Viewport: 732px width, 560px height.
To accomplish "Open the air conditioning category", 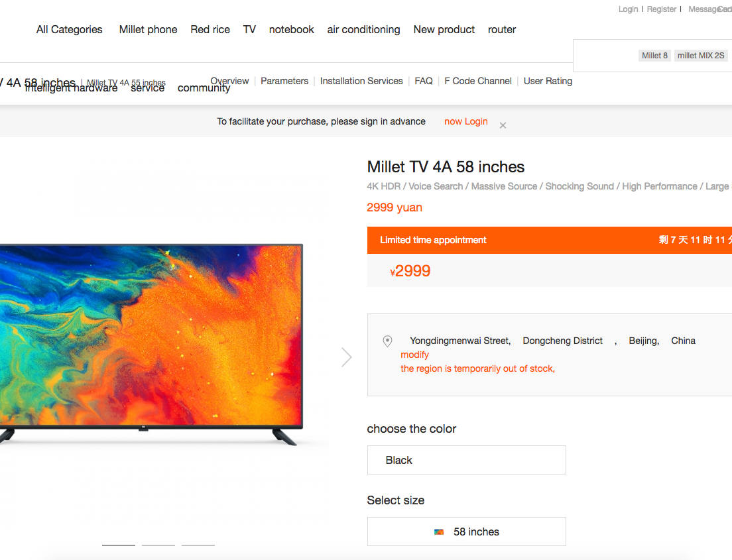I will [363, 29].
